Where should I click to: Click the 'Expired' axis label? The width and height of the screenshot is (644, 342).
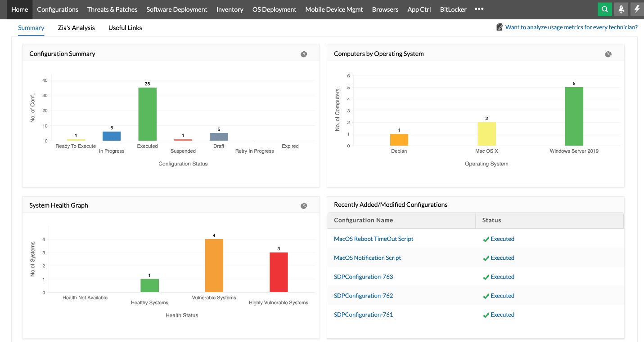[x=290, y=146]
